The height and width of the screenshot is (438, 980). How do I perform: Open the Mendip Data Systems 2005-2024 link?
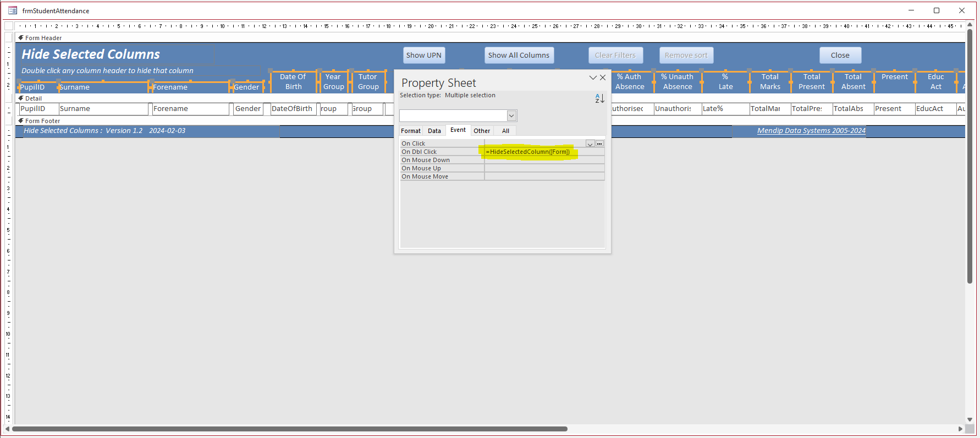(811, 131)
